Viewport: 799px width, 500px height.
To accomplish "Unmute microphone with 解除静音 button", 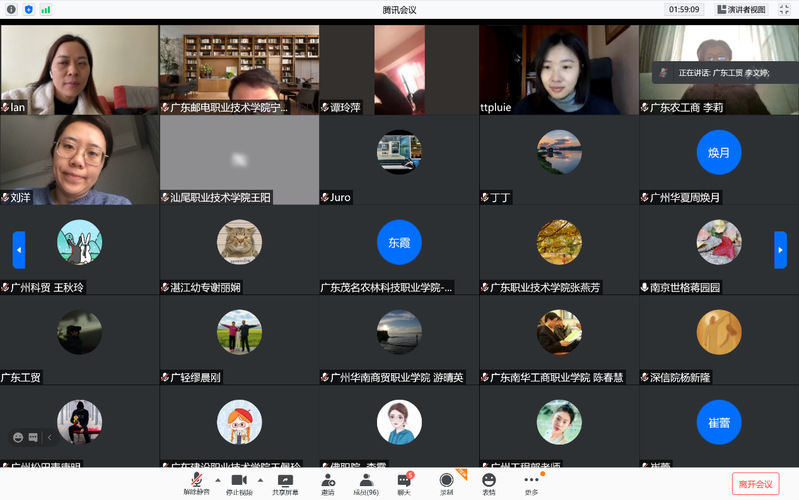I will point(195,481).
